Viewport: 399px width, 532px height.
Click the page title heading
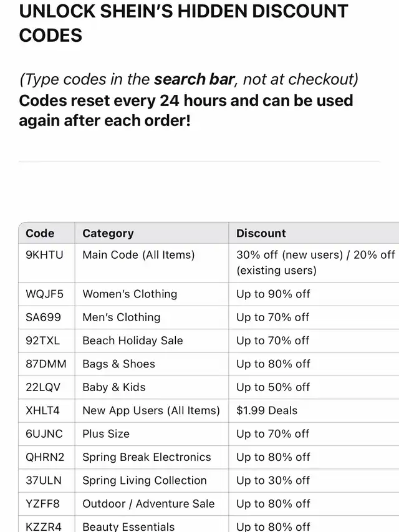pos(183,23)
